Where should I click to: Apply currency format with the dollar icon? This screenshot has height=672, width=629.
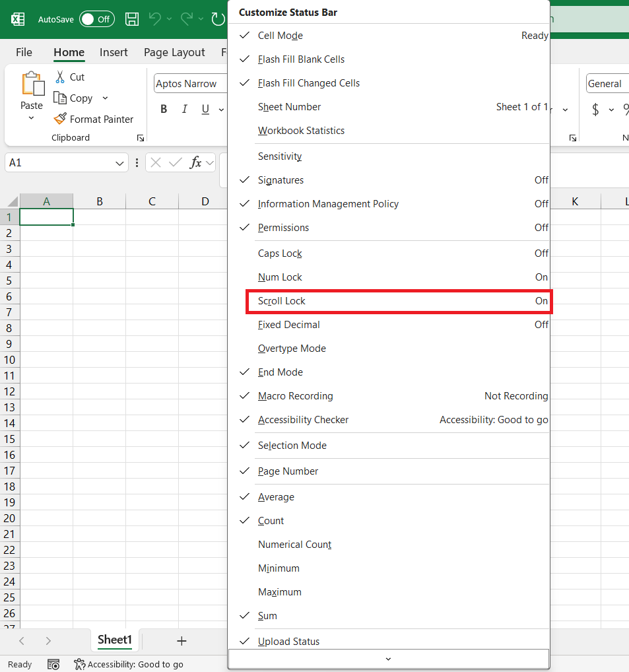tap(597, 110)
